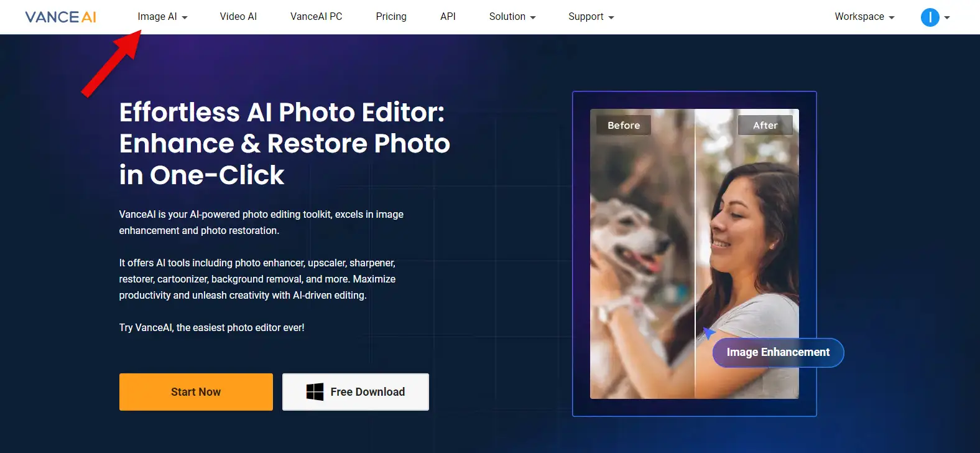Go to the Video AI page

pos(238,17)
